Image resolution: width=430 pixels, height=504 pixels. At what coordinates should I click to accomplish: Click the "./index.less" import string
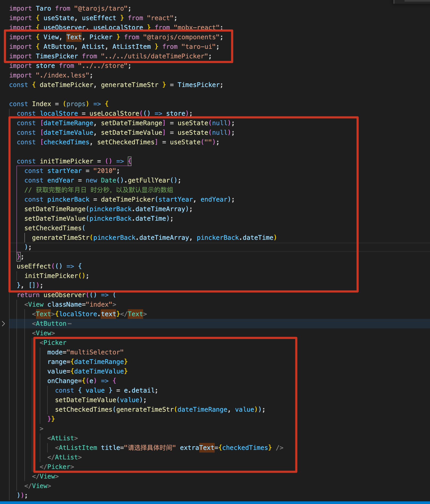63,75
